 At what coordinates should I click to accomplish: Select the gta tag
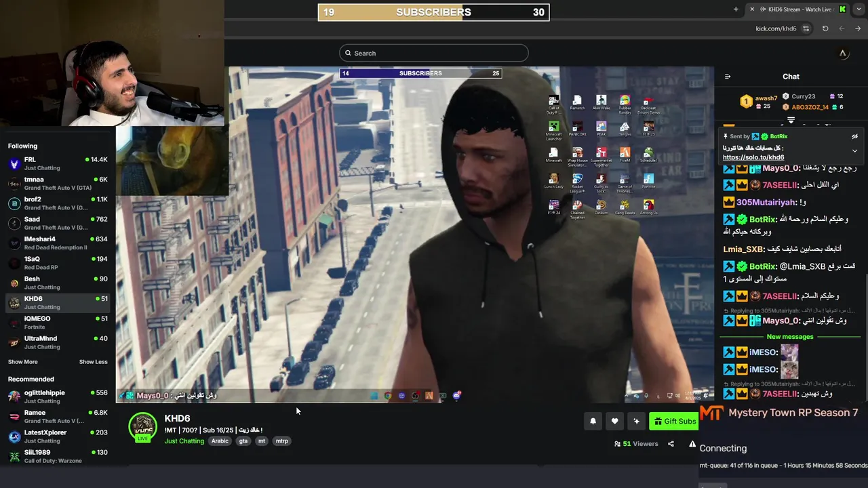click(243, 441)
